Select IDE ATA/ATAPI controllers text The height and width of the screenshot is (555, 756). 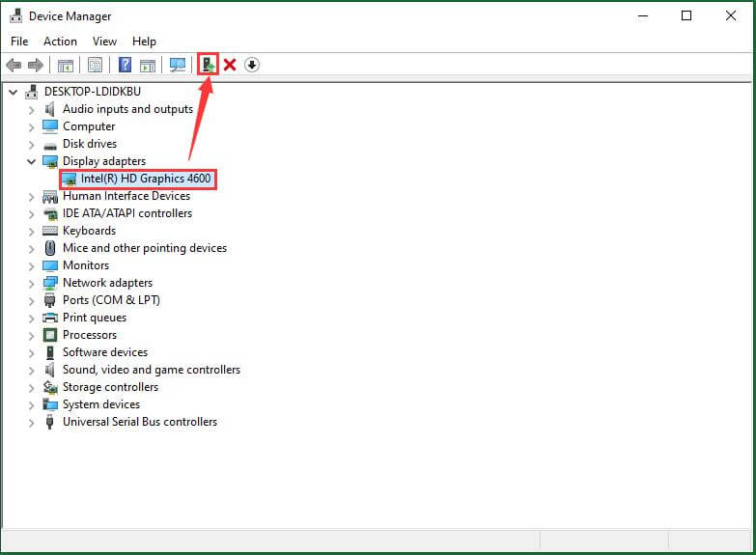click(x=127, y=213)
